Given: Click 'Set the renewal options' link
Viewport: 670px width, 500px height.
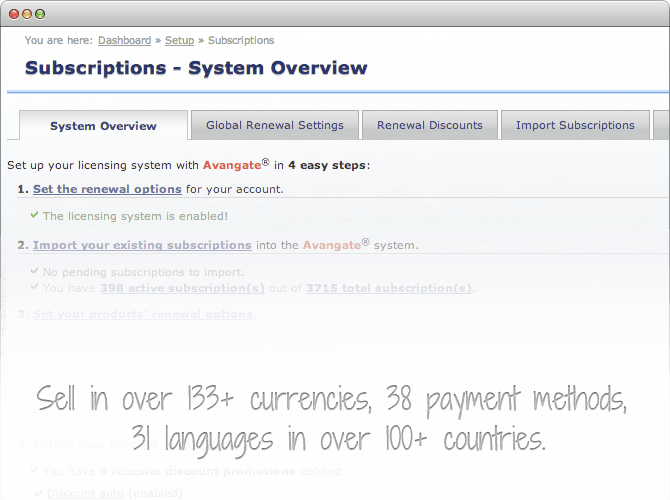Looking at the screenshot, I should (x=107, y=189).
